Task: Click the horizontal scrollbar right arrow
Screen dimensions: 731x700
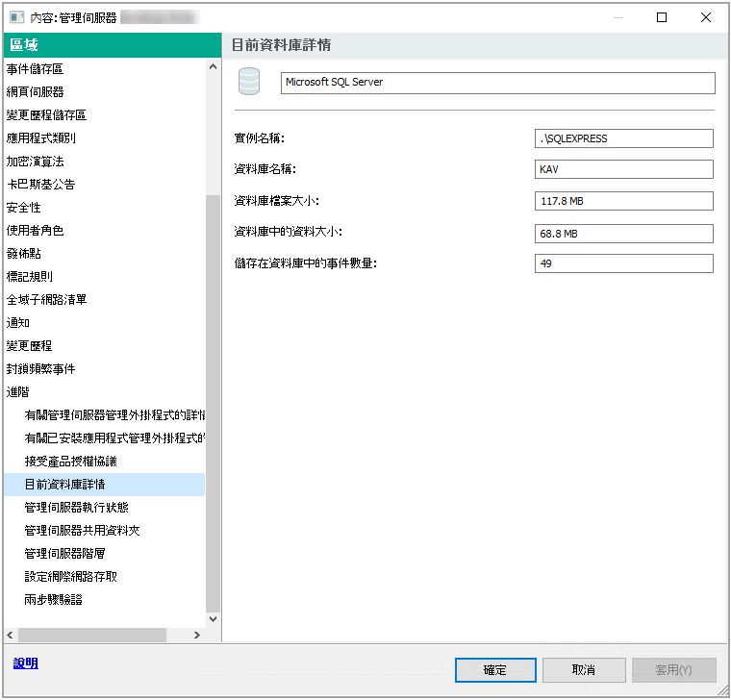Action: click(x=197, y=635)
